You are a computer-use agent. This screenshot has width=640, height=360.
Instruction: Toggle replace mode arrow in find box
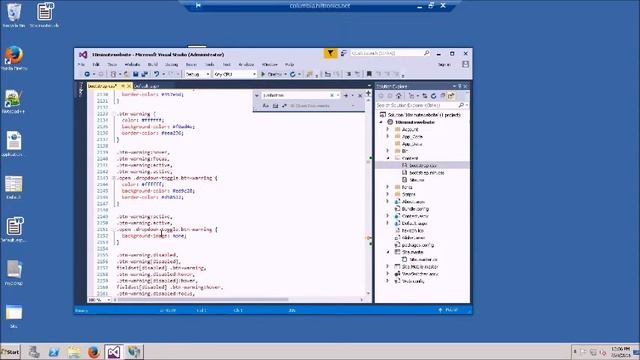(257, 96)
